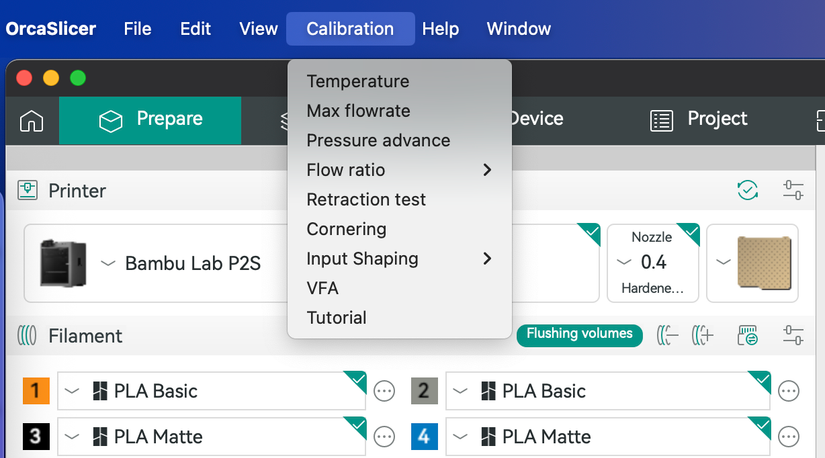Open the calibration Tutorial entry
The width and height of the screenshot is (825, 458).
[400, 317]
